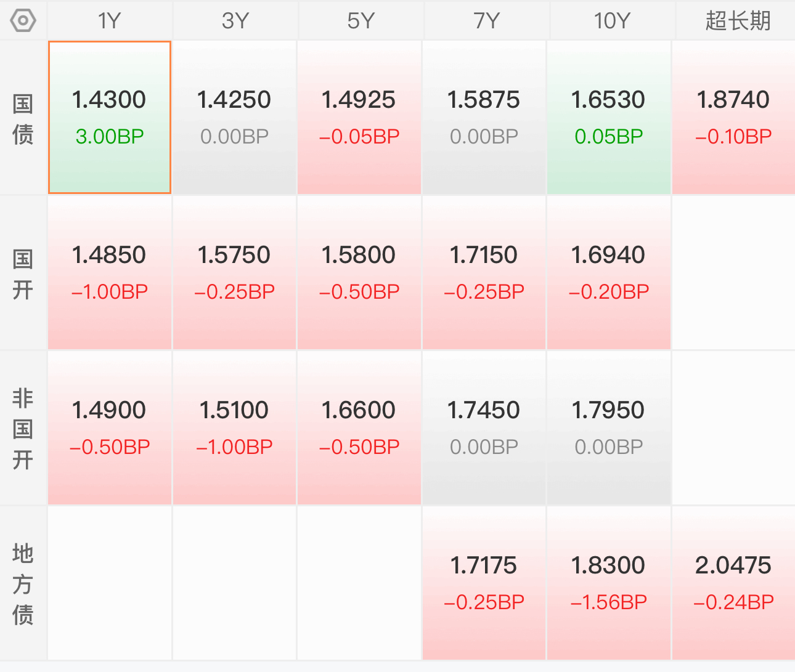Select the 地方债 超长期 cell 2.0475
Viewport: 795px width, 672px height.
click(733, 583)
